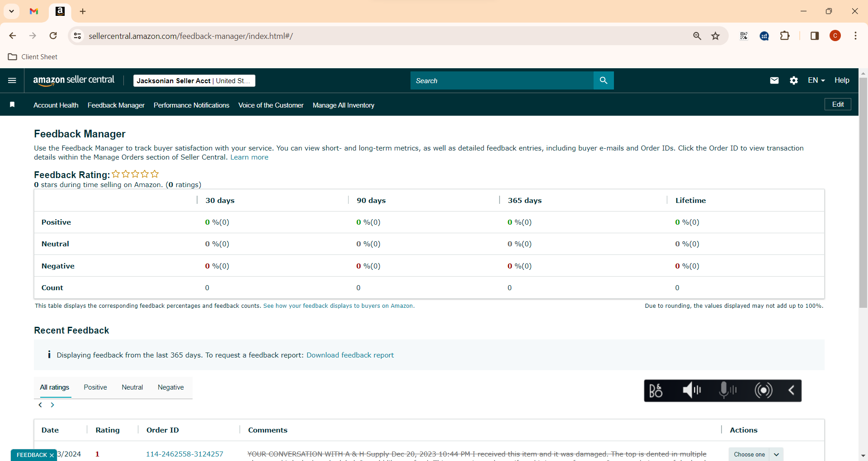
Task: Open the Chrome three-dot menu
Action: tap(856, 36)
